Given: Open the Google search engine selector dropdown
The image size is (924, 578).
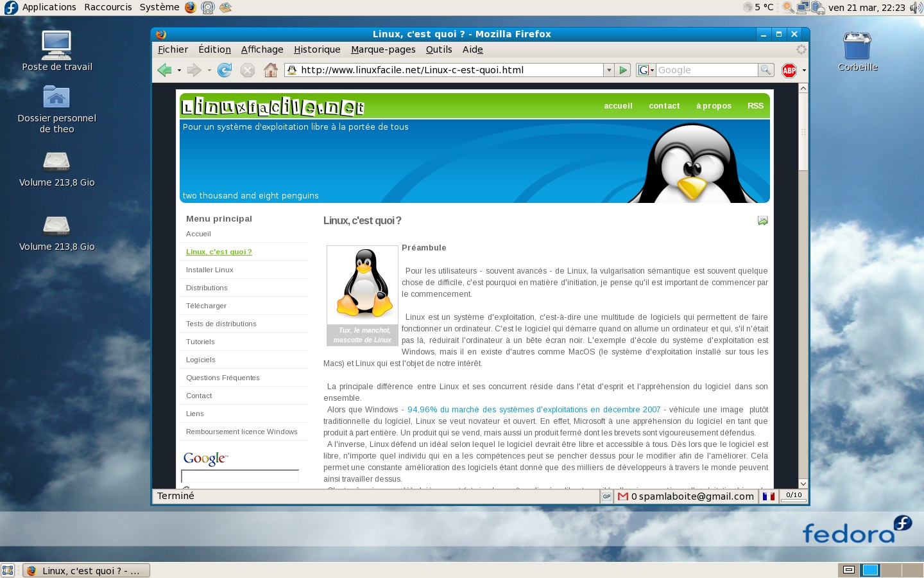Looking at the screenshot, I should 646,70.
